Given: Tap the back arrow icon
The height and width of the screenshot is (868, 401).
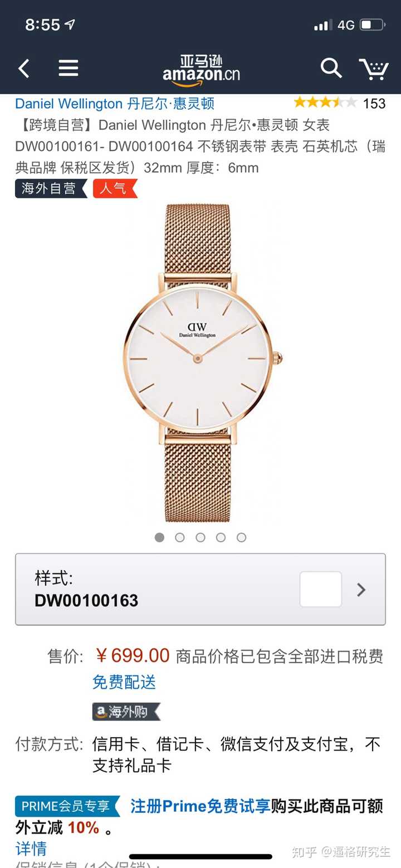Looking at the screenshot, I should pyautogui.click(x=24, y=68).
